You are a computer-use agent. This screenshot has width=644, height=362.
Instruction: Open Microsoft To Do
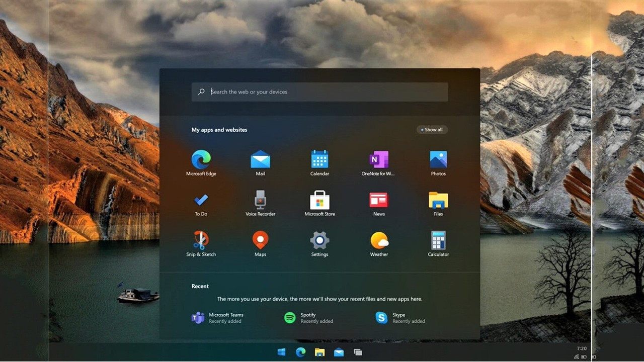point(201,199)
